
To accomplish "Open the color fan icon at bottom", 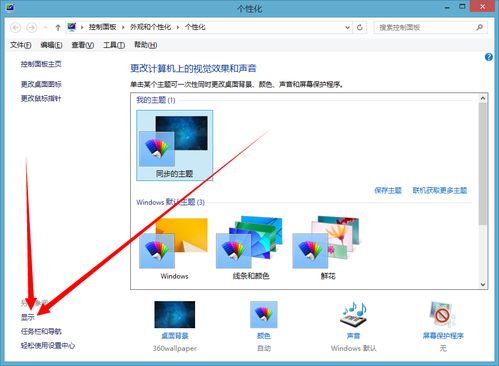I will (264, 314).
